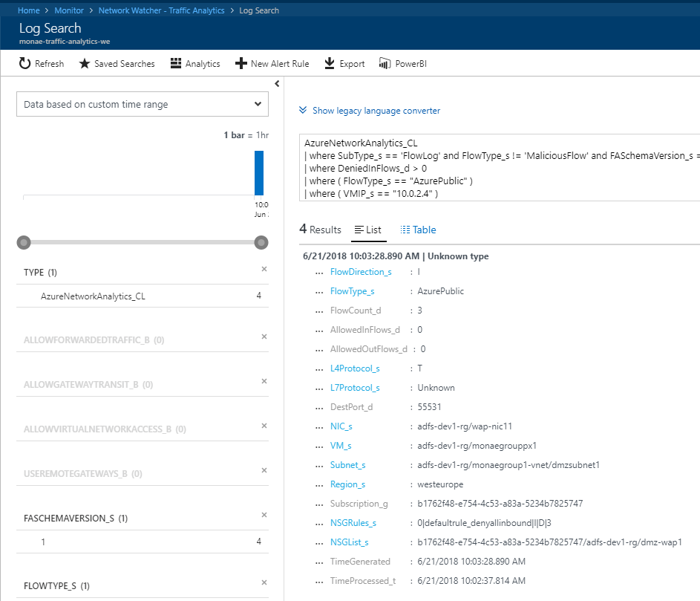The height and width of the screenshot is (601, 700).
Task: Open the NSGList_s field link
Action: click(x=349, y=542)
